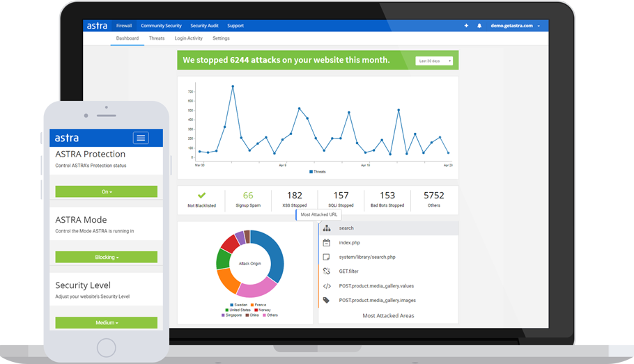Click the note icon beside system/library/search.php
634x364 pixels.
(x=326, y=257)
